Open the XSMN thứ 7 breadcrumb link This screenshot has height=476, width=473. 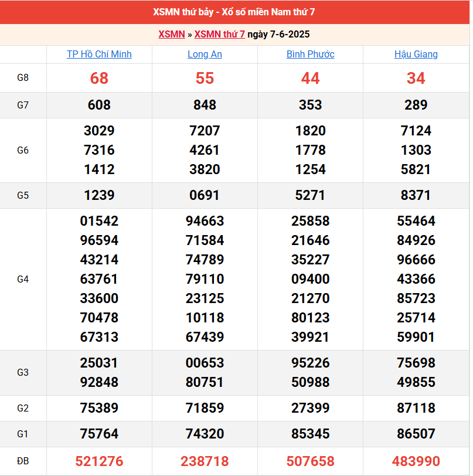219,35
